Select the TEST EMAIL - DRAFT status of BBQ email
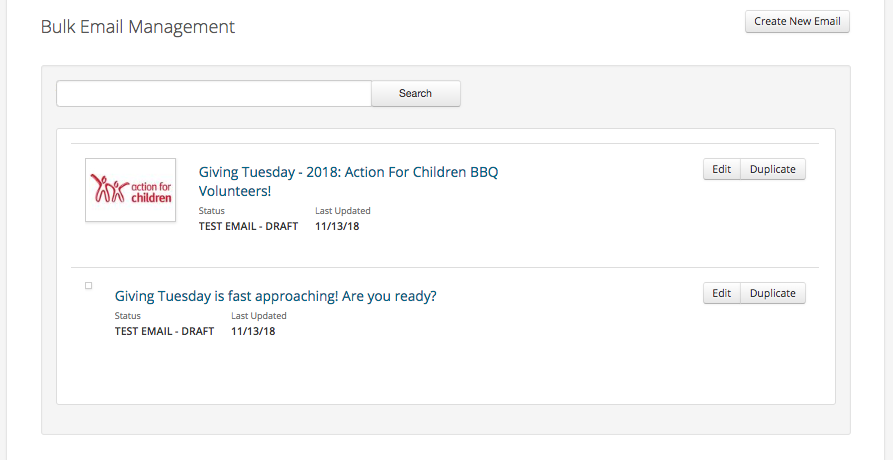Image resolution: width=893 pixels, height=460 pixels. pos(248,226)
